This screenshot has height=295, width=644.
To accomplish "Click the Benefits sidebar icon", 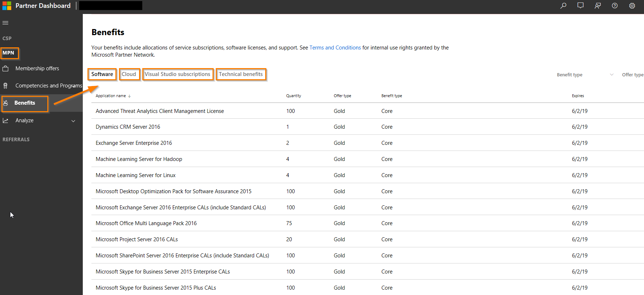I will click(6, 103).
